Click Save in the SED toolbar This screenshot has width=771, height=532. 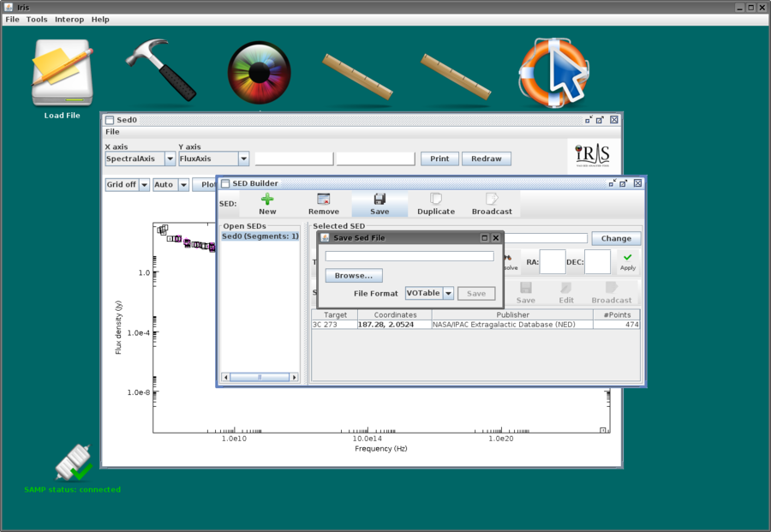pos(380,204)
